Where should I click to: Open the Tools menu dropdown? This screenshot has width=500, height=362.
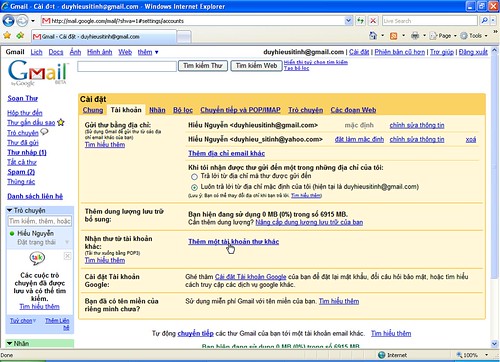[475, 35]
